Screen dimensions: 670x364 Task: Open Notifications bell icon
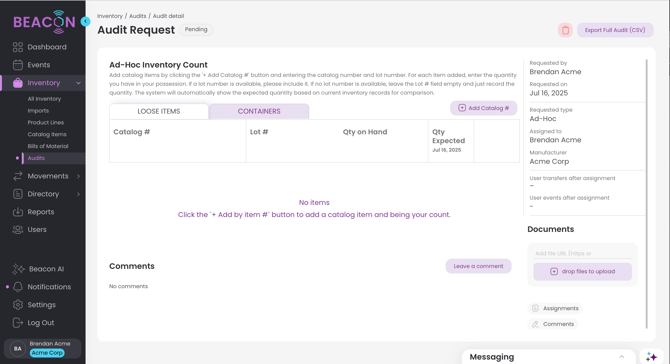[x=18, y=287]
